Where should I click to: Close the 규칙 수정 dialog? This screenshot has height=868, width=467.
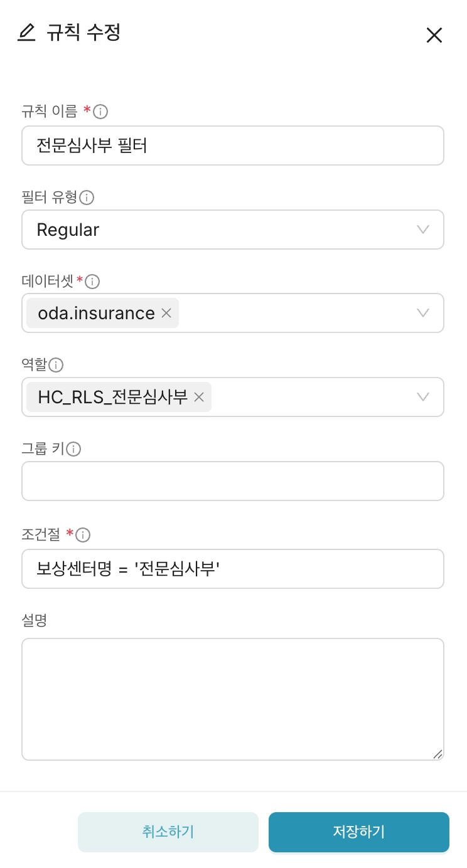434,35
